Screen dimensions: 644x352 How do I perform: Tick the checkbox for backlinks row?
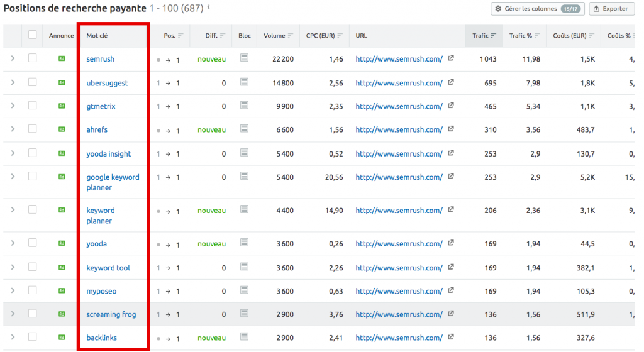click(33, 337)
